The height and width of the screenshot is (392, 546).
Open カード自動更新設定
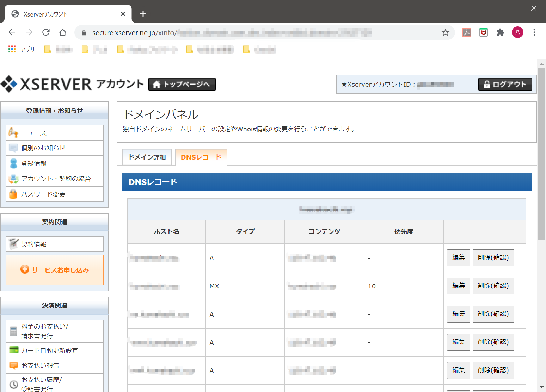tap(55, 350)
